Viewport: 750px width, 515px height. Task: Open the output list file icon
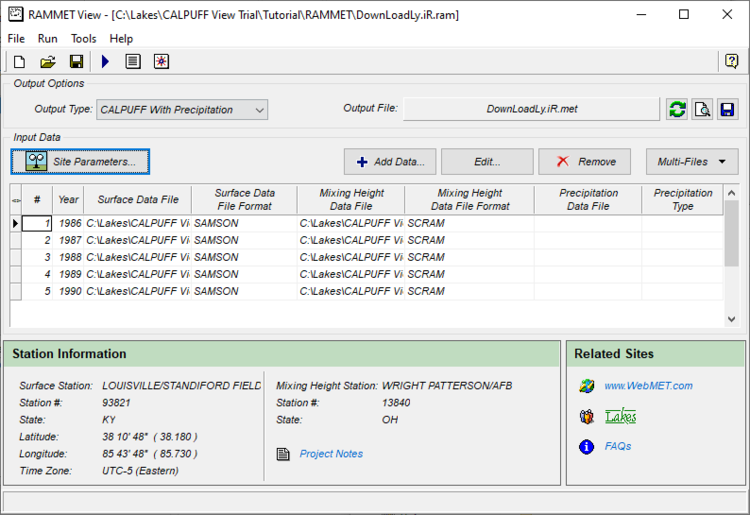(x=132, y=62)
